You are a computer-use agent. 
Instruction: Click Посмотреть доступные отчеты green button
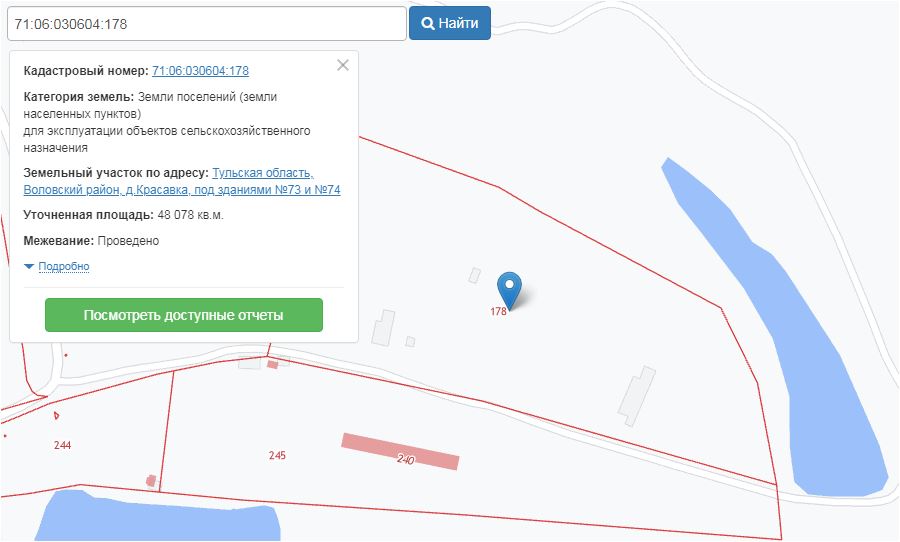(184, 315)
